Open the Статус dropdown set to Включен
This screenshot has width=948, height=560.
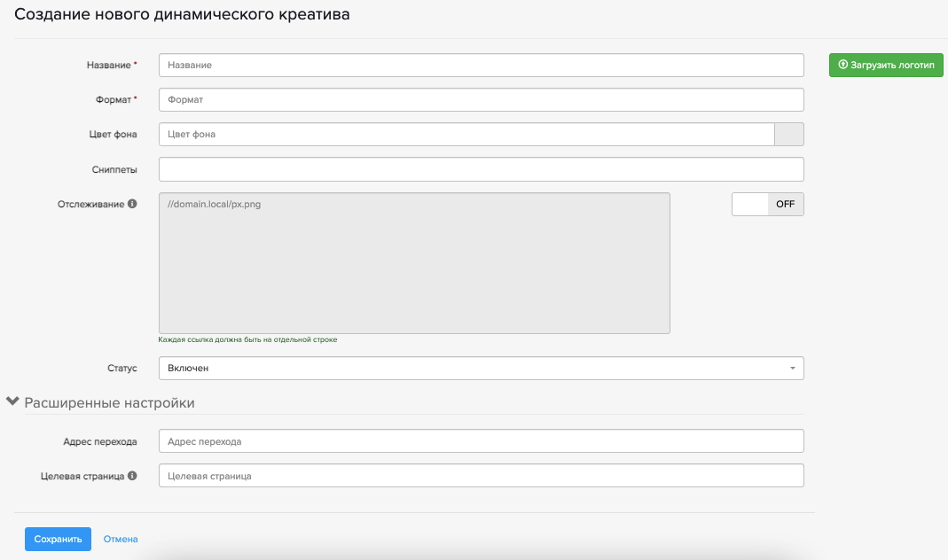(481, 368)
